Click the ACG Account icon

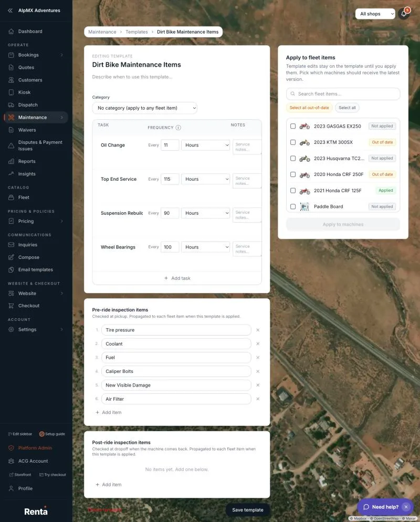pyautogui.click(x=11, y=461)
